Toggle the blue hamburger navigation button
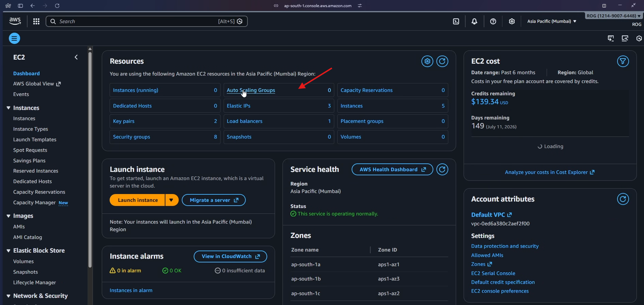This screenshot has height=305, width=644. 14,38
